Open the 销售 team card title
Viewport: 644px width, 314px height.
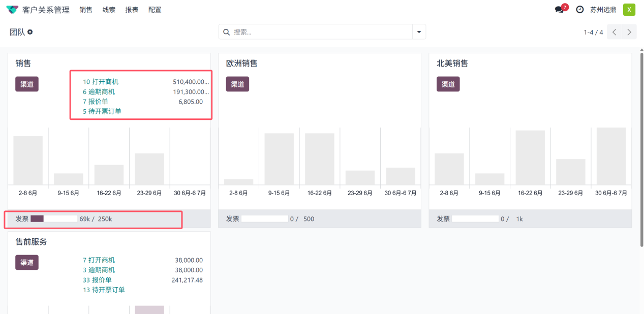23,64
